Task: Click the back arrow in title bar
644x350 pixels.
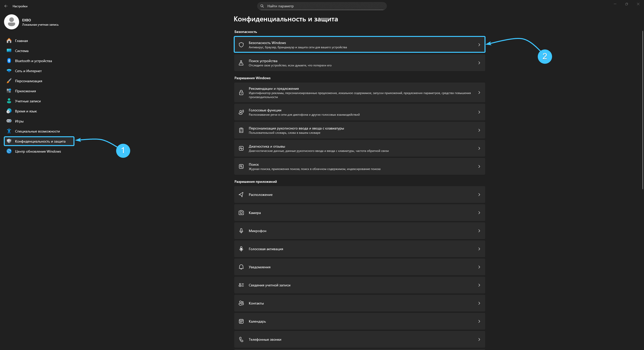Action: point(6,6)
